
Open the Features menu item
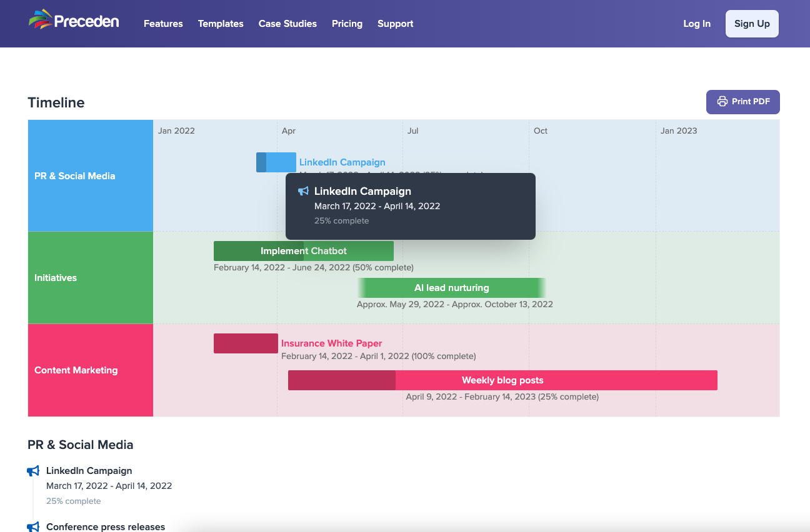click(x=163, y=24)
